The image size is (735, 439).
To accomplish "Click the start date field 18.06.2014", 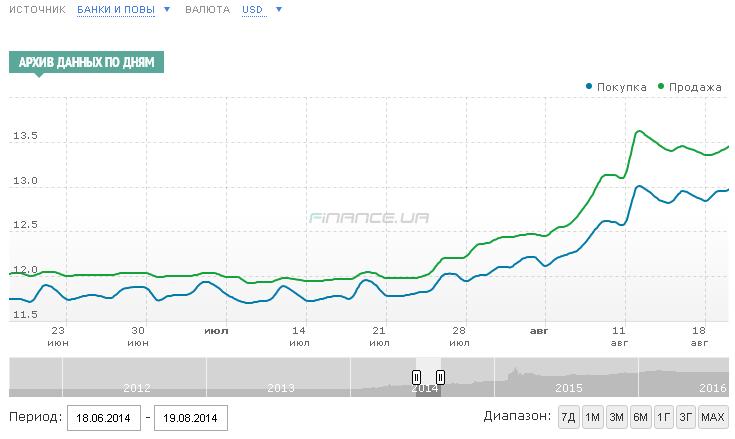I will tap(104, 417).
